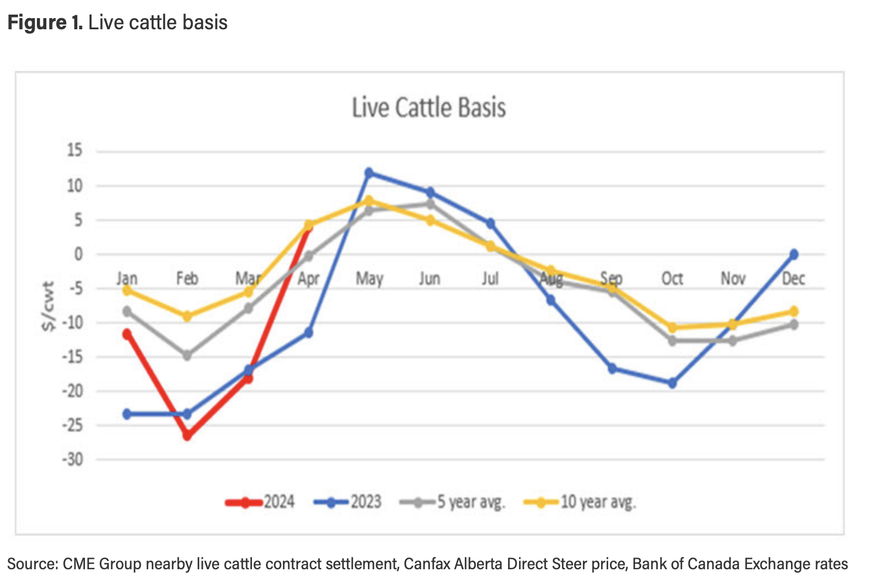873x588 pixels.
Task: Select the grey 5 year avg. legend entry
Action: [x=452, y=502]
